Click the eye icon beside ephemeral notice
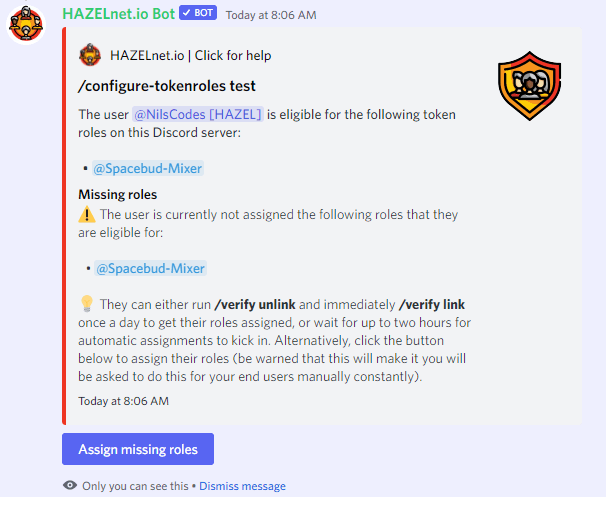 pyautogui.click(x=70, y=485)
